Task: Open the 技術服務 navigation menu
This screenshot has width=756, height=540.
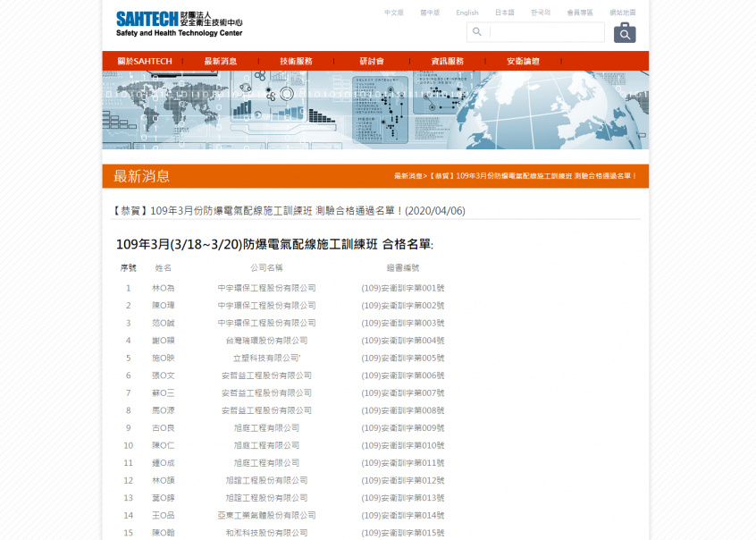Action: click(x=296, y=61)
